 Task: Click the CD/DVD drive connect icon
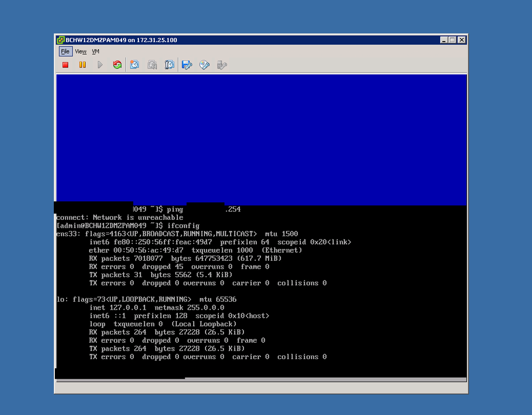(204, 65)
